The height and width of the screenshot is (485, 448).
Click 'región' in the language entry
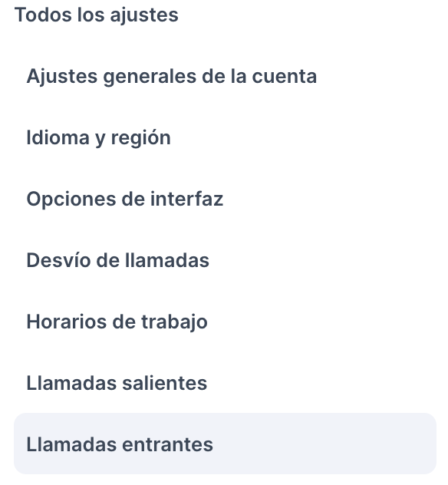click(x=140, y=139)
